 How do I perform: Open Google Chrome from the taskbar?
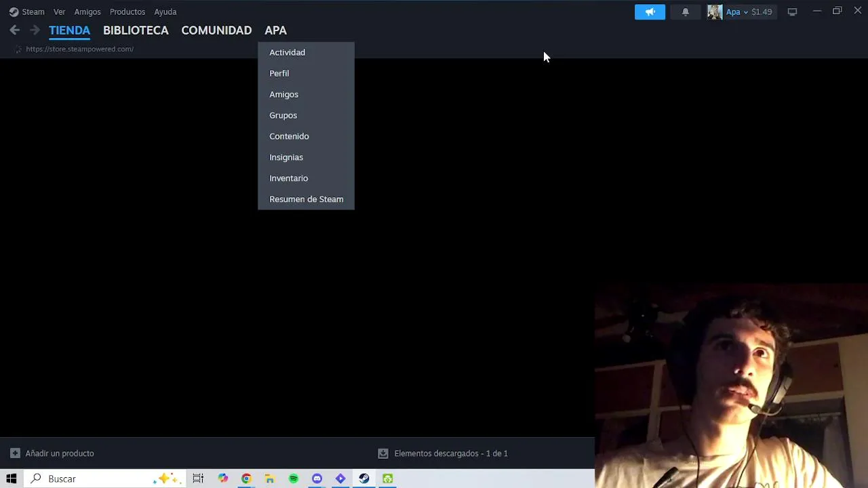(x=246, y=479)
